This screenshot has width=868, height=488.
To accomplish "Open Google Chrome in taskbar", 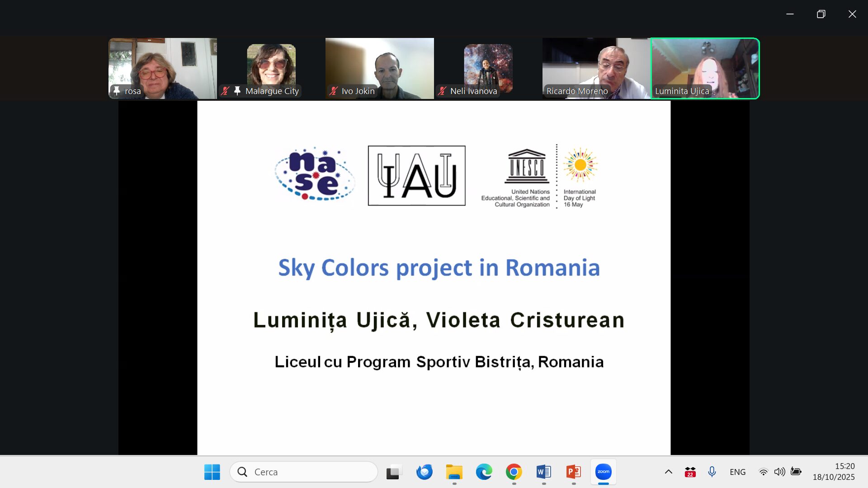I will coord(514,472).
